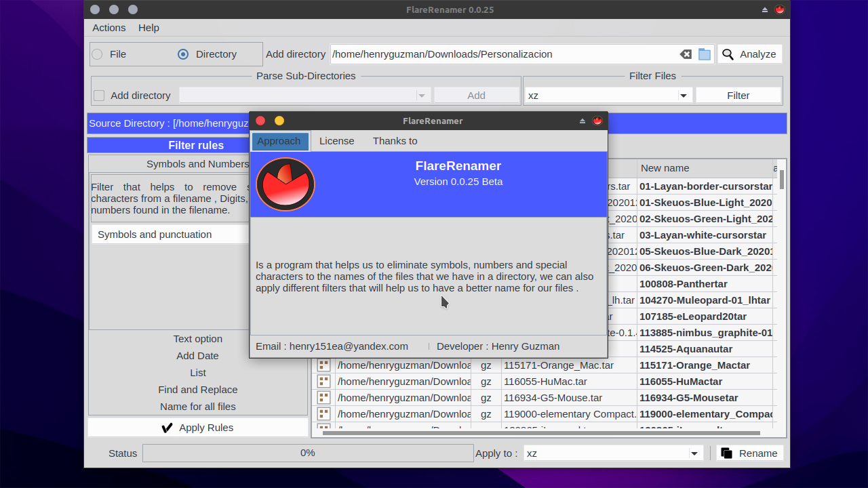Expand the List section

(198, 373)
